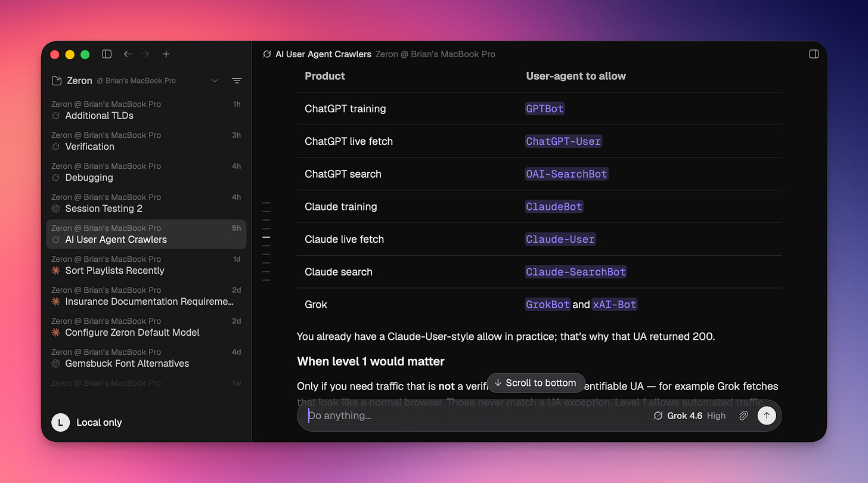Click the AI User Agent Crawlers title
Image resolution: width=868 pixels, height=483 pixels.
click(x=323, y=54)
